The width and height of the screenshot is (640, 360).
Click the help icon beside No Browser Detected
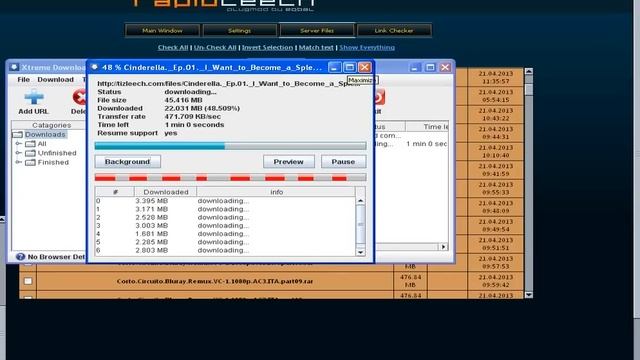(20, 256)
